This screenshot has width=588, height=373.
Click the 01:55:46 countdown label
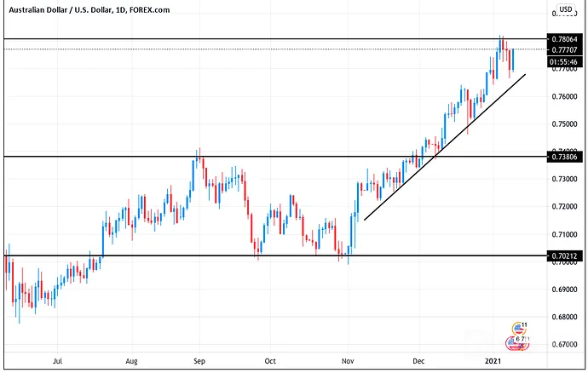point(565,62)
